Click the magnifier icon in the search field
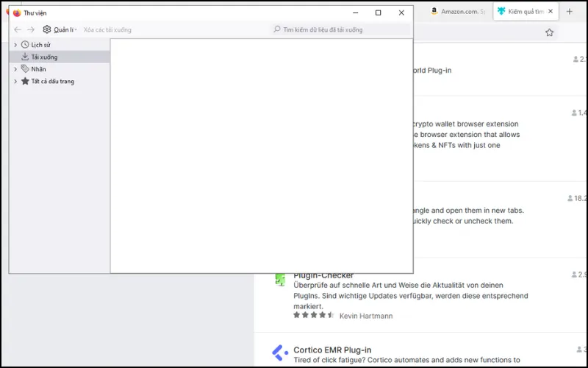Image resolution: width=588 pixels, height=368 pixels. pos(277,29)
